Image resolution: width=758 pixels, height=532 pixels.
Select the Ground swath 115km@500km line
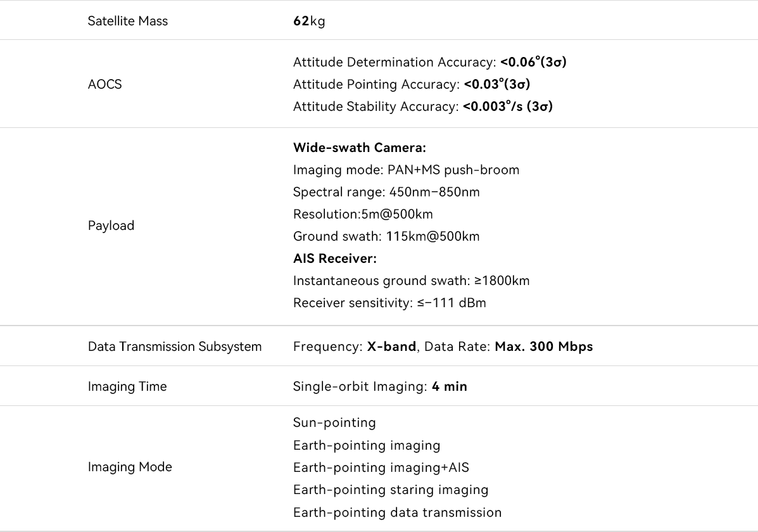click(386, 236)
